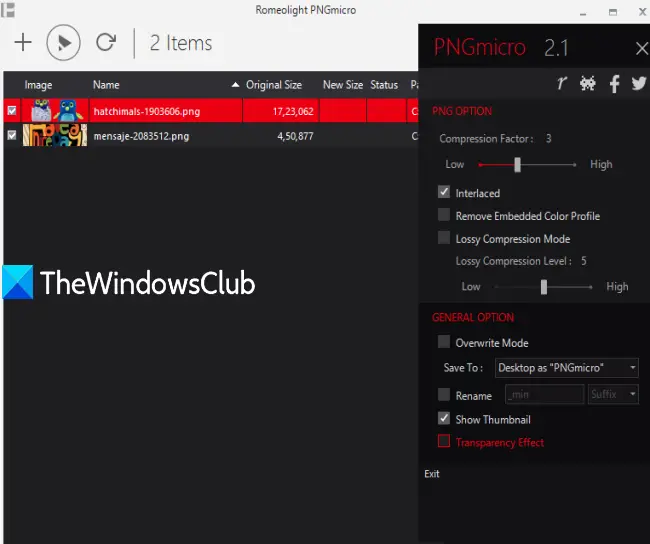The image size is (650, 544).
Task: Select the mensaje-2083512.png file name
Action: pyautogui.click(x=141, y=136)
